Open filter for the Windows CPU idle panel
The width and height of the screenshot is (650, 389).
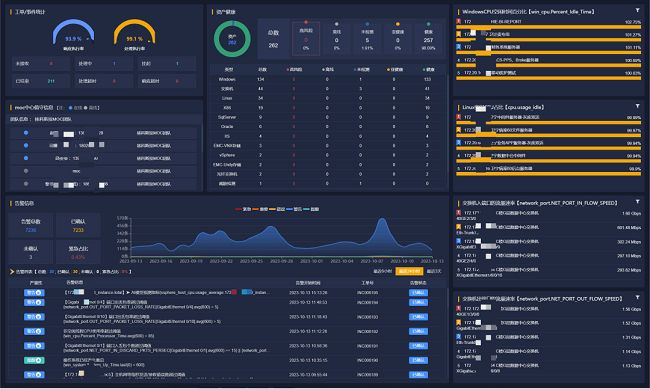(x=638, y=10)
